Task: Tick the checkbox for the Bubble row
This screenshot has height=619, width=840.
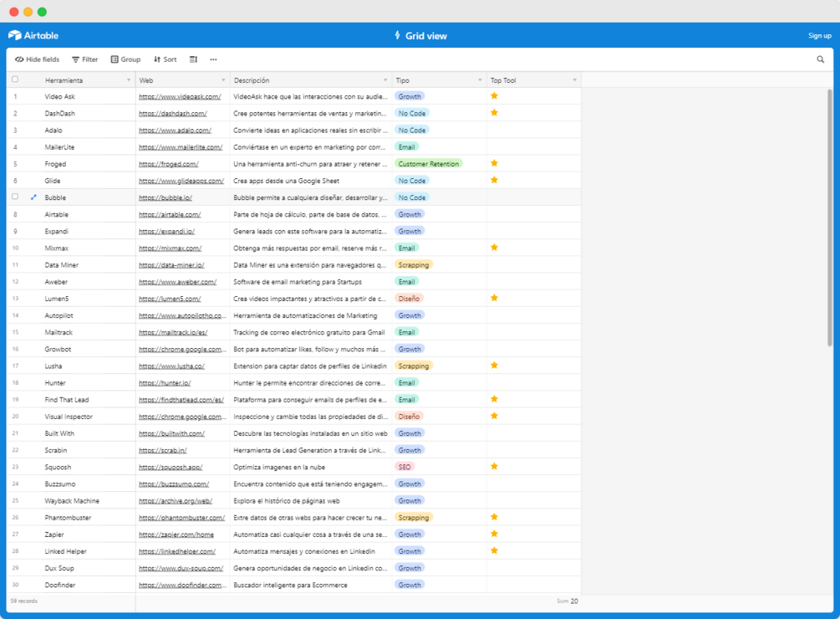Action: [x=15, y=197]
